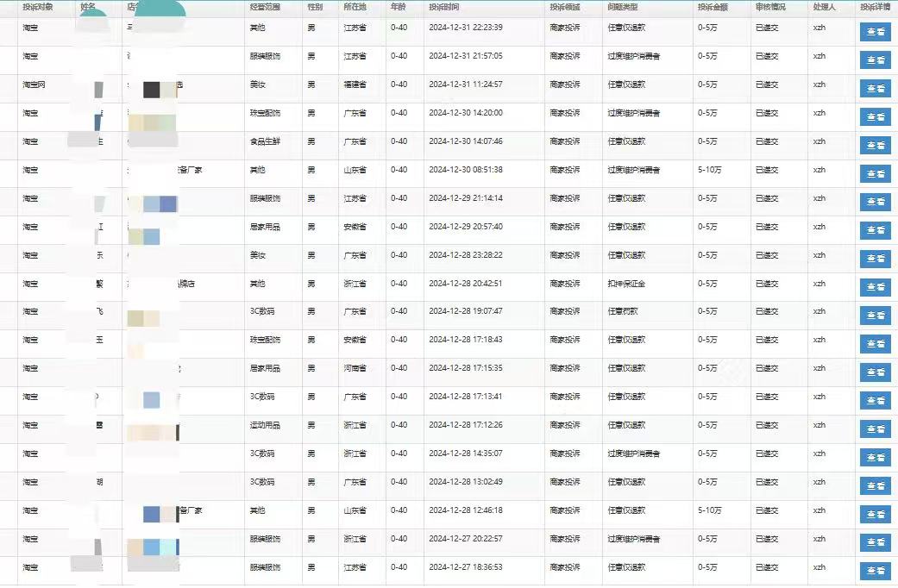View details of 2024-12-27 20:22:57 complaint

click(x=875, y=542)
